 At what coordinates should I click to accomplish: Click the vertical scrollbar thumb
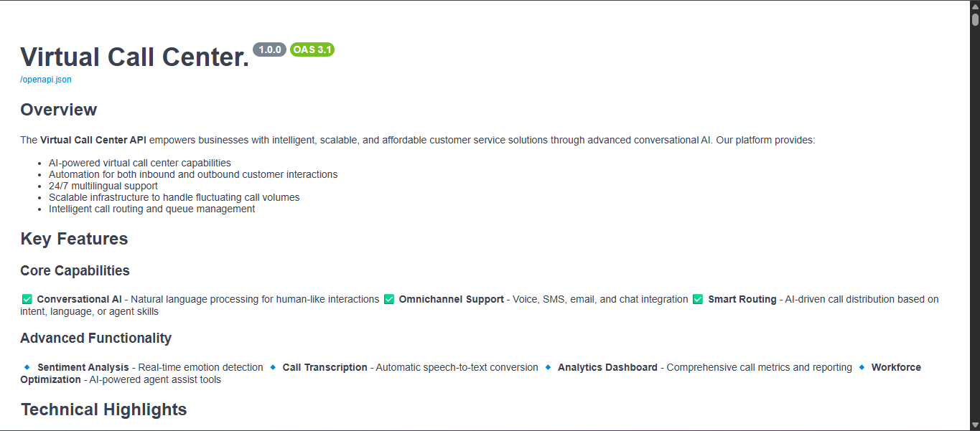(x=975, y=19)
